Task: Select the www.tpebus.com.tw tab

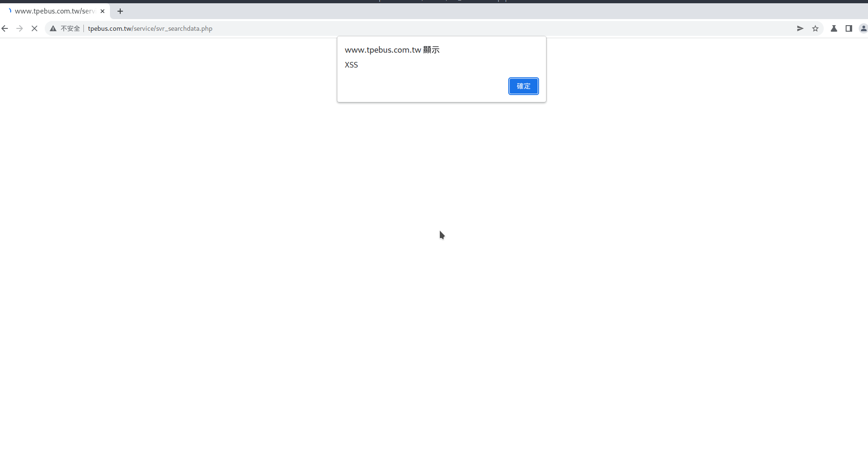Action: 55,11
